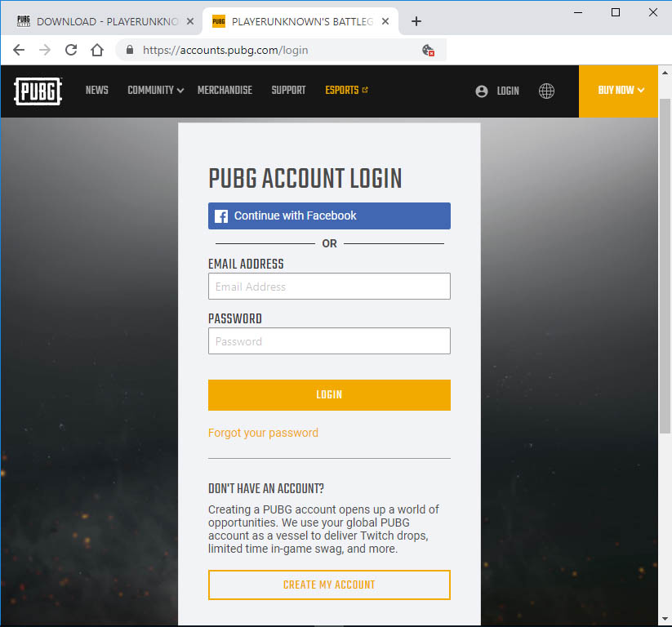Open a new browser tab with plus
This screenshot has height=627, width=672.
(416, 21)
